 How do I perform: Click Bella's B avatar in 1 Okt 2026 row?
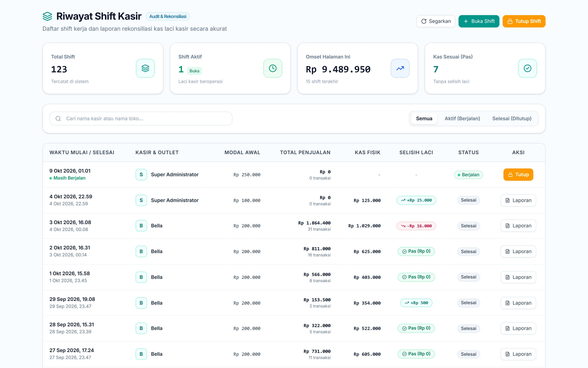click(141, 277)
